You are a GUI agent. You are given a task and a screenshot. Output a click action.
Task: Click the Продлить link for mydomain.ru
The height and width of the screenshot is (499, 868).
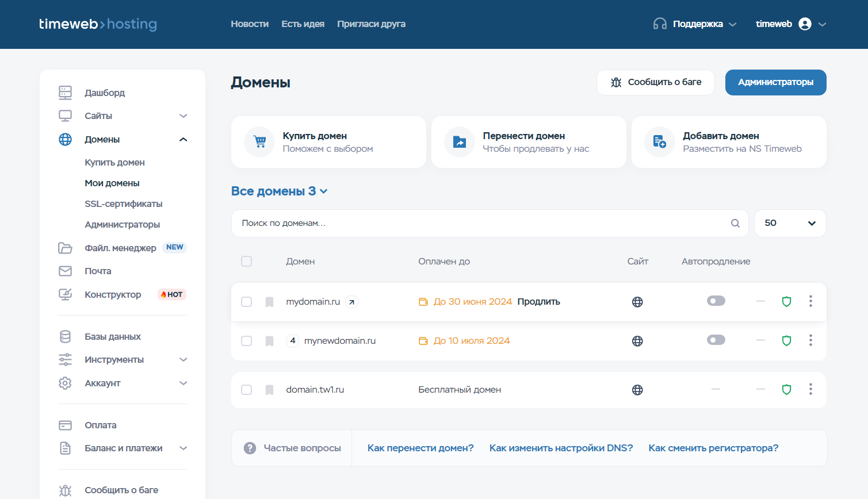click(x=538, y=302)
